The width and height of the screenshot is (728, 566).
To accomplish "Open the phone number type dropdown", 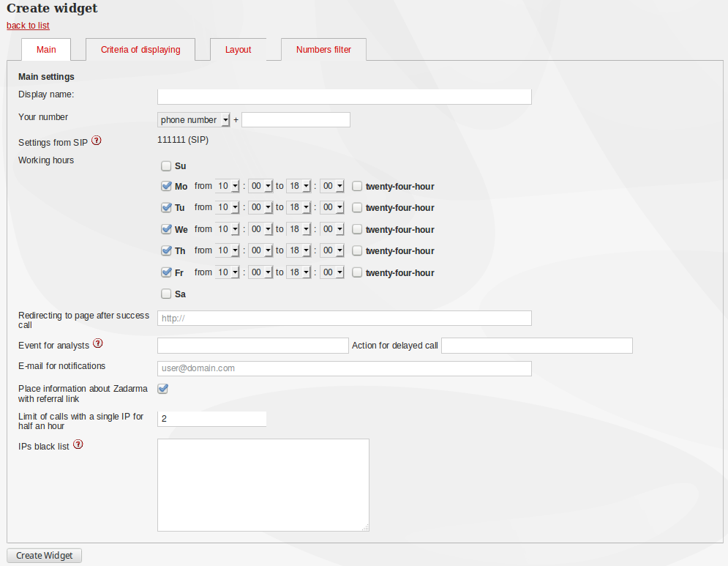I will click(x=194, y=120).
